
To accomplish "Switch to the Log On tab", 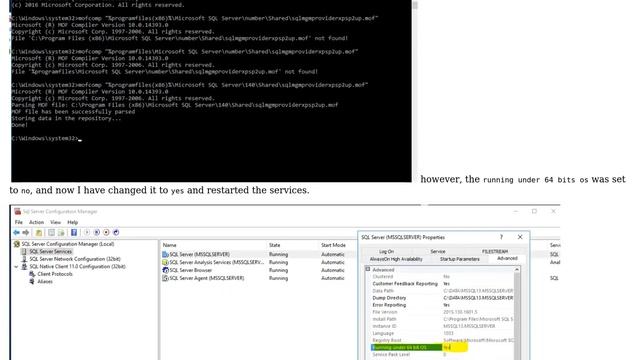I will click(387, 251).
